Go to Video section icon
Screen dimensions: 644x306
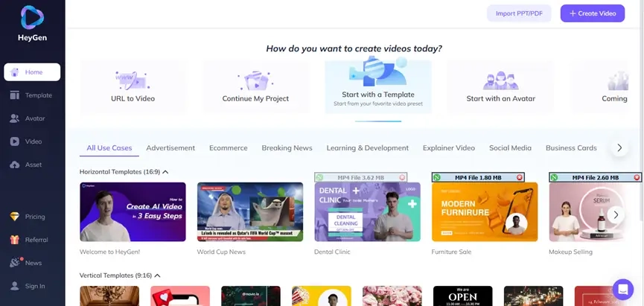[x=15, y=141]
